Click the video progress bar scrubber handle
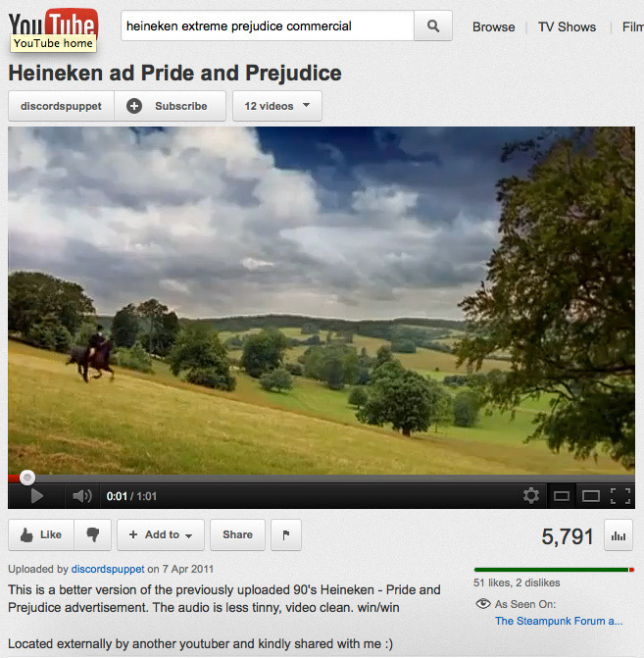644x658 pixels. 27,478
